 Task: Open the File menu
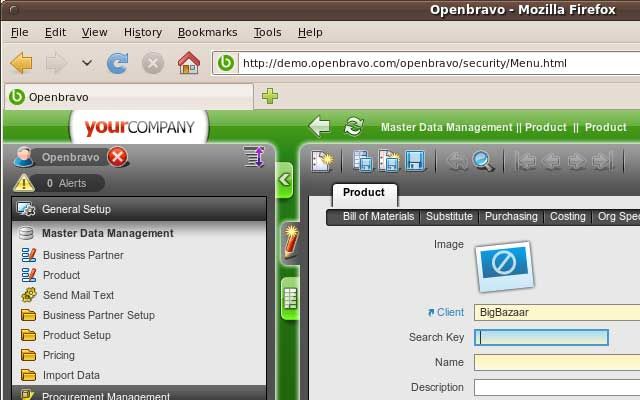coord(20,32)
